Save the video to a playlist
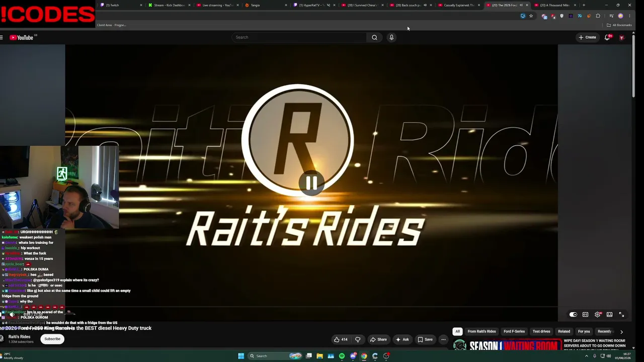The width and height of the screenshot is (644, 362). pyautogui.click(x=425, y=339)
